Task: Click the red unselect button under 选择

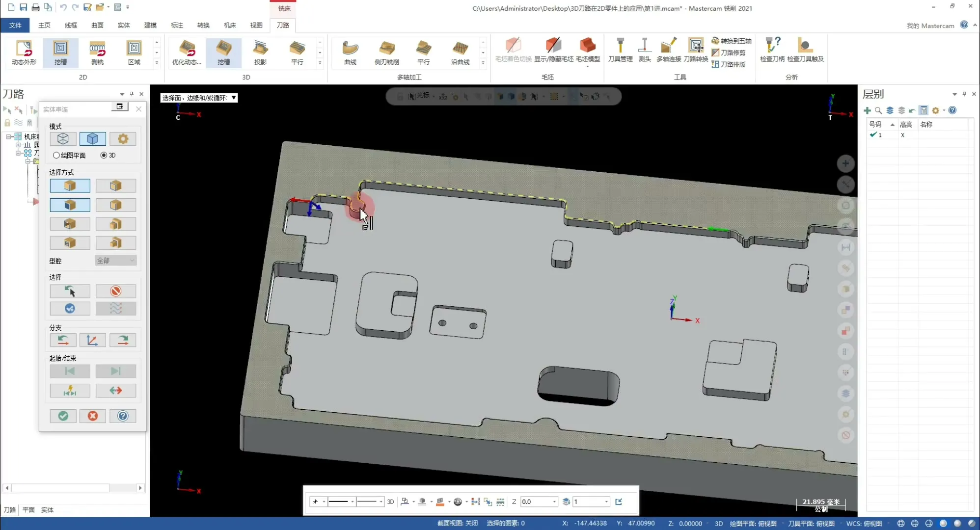Action: [x=115, y=291]
